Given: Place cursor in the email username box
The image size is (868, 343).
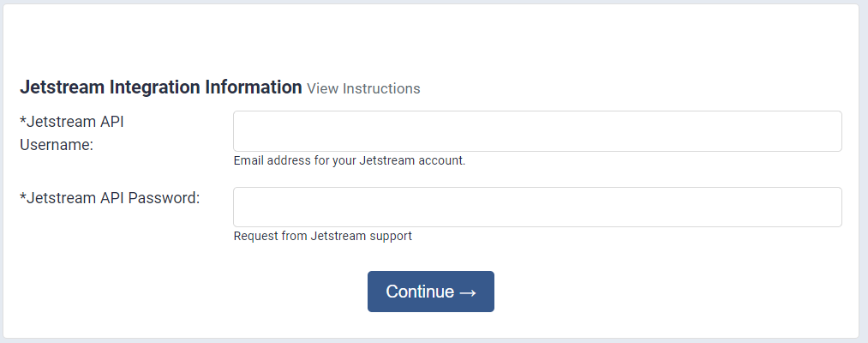Looking at the screenshot, I should [x=537, y=131].
